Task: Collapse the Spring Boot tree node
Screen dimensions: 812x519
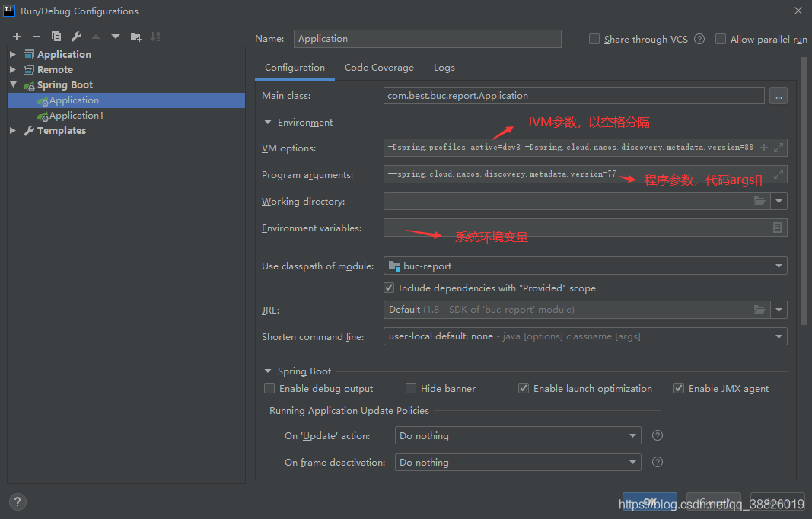Action: 13,84
